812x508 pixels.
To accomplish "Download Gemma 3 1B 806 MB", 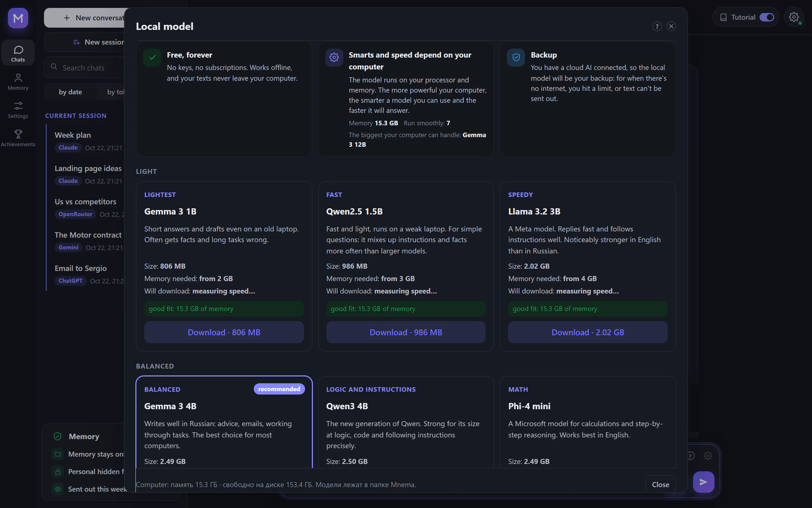I will [224, 332].
